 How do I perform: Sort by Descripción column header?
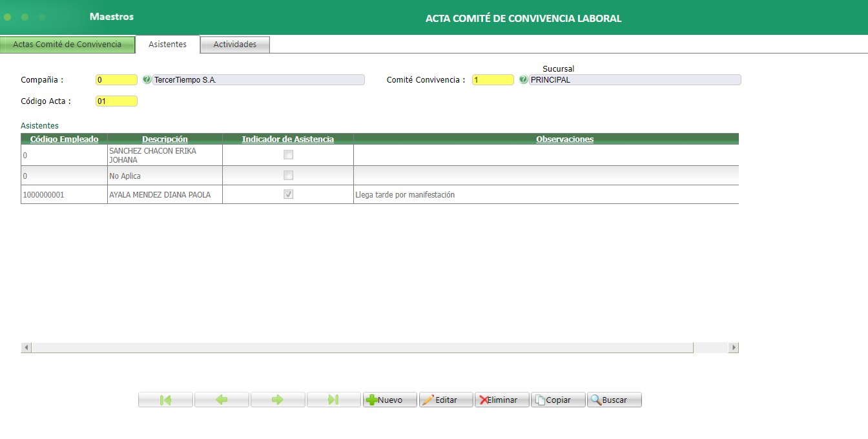point(165,139)
